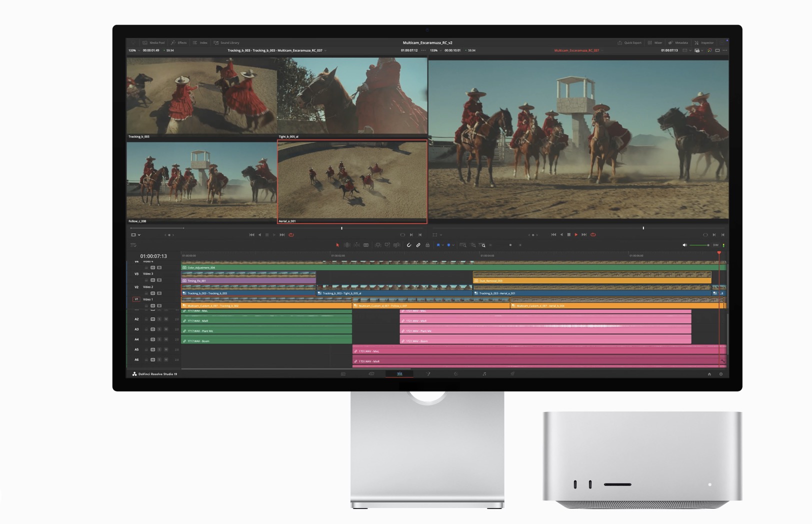The height and width of the screenshot is (524, 812).
Task: Click the Quick Export button
Action: click(x=629, y=43)
